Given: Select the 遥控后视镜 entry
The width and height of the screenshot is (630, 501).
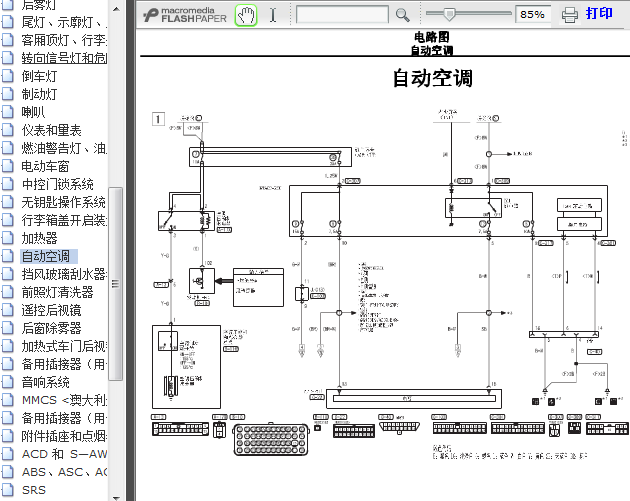Looking at the screenshot, I should pyautogui.click(x=51, y=310).
